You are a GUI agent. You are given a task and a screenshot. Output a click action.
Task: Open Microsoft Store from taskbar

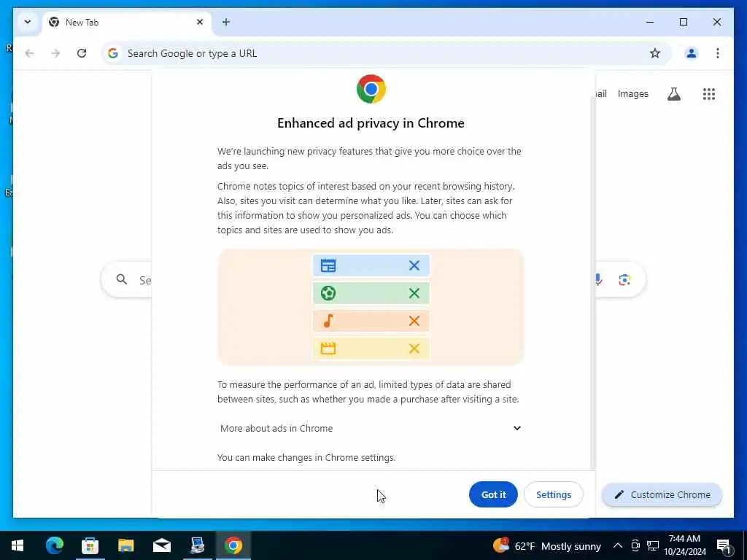90,545
